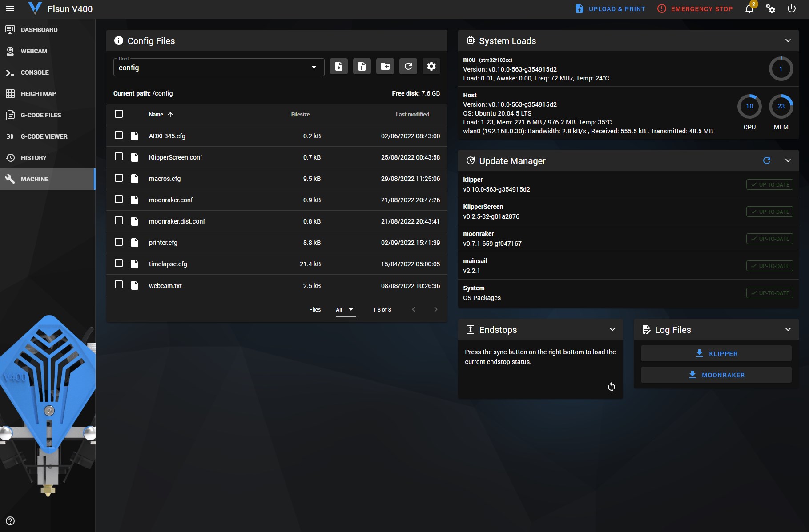Download the Klipper log file
The width and height of the screenshot is (809, 532).
716,354
